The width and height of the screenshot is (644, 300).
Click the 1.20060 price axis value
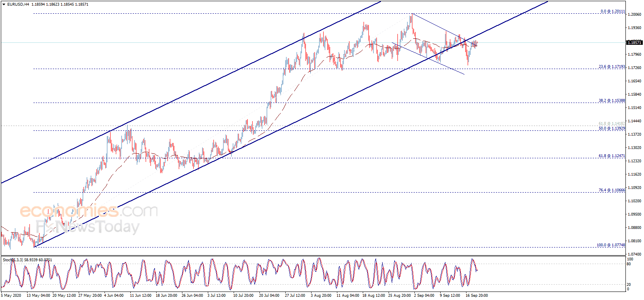[635, 15]
